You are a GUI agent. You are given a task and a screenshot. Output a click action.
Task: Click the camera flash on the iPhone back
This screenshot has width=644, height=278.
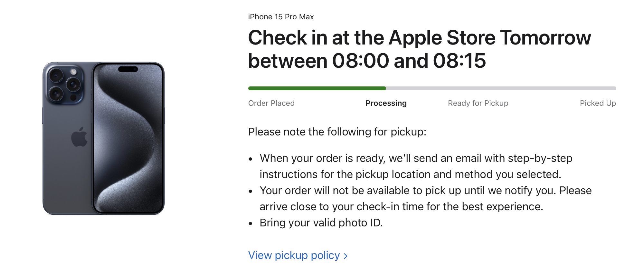pyautogui.click(x=73, y=72)
